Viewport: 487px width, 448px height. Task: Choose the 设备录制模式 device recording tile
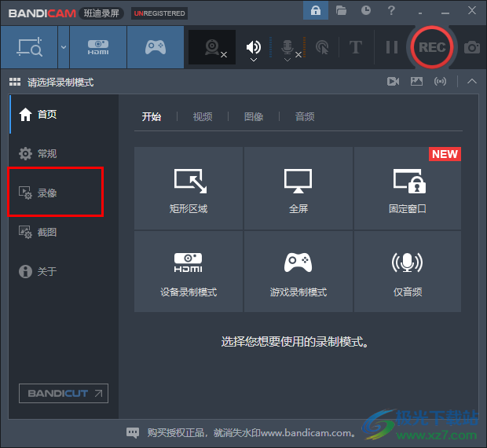click(189, 271)
